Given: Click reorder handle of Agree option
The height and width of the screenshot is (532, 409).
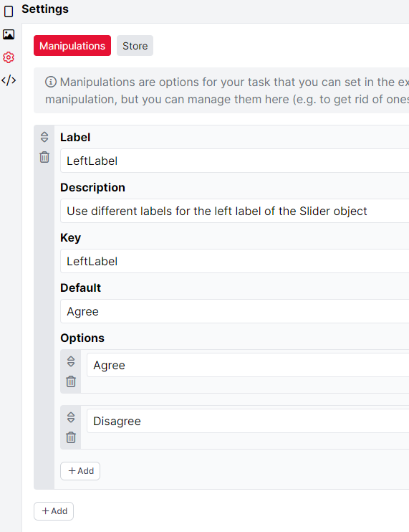Looking at the screenshot, I should (x=71, y=361).
